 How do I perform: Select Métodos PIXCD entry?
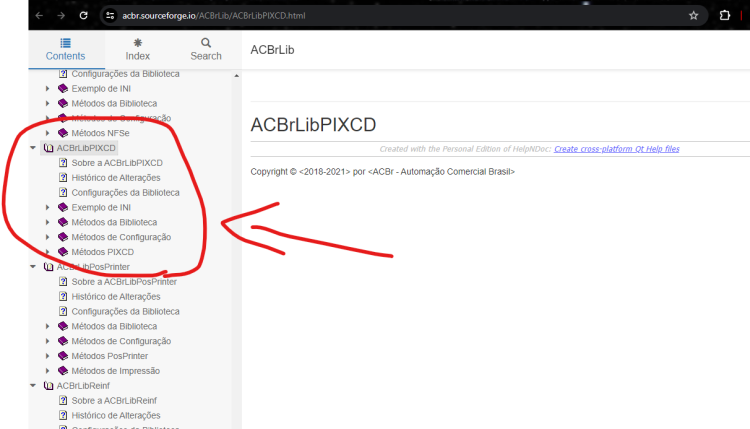pyautogui.click(x=103, y=252)
